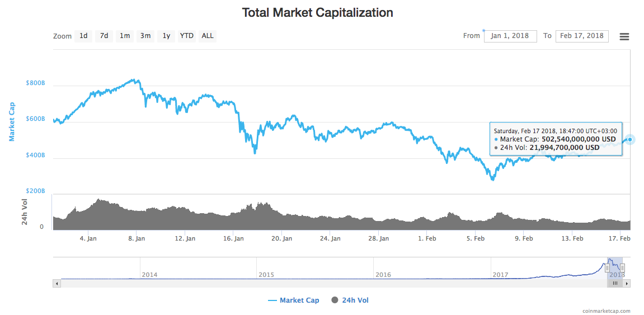
Task: Click the navigator scrollbar thumb
Action: 614,284
